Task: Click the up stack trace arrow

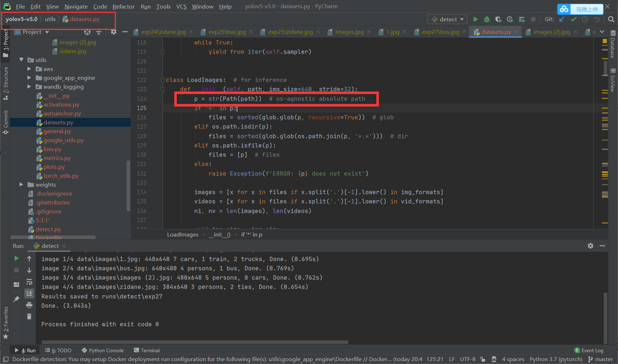Action: coord(29,259)
